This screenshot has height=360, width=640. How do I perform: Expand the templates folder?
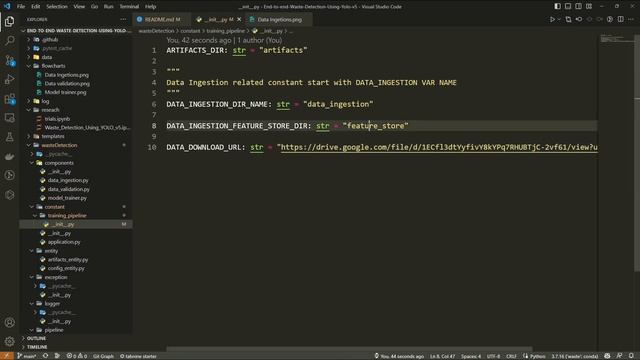click(x=52, y=136)
